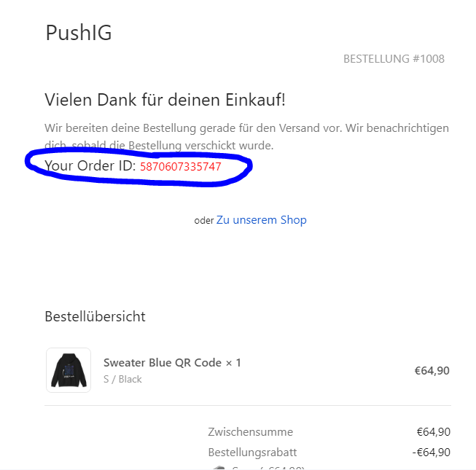476x470 pixels.
Task: Select the red order ID number 5870607335747
Action: [181, 167]
